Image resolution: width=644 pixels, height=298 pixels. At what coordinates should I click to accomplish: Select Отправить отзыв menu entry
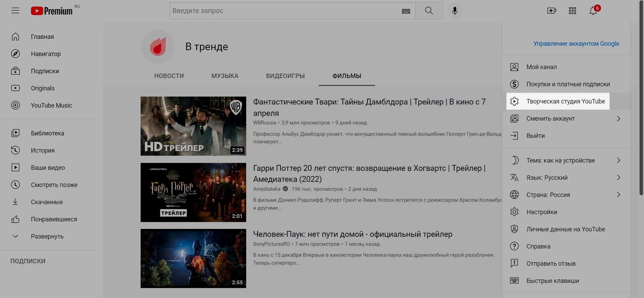click(566, 264)
